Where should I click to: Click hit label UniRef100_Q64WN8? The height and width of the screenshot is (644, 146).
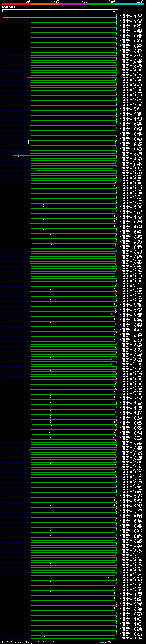point(131,600)
